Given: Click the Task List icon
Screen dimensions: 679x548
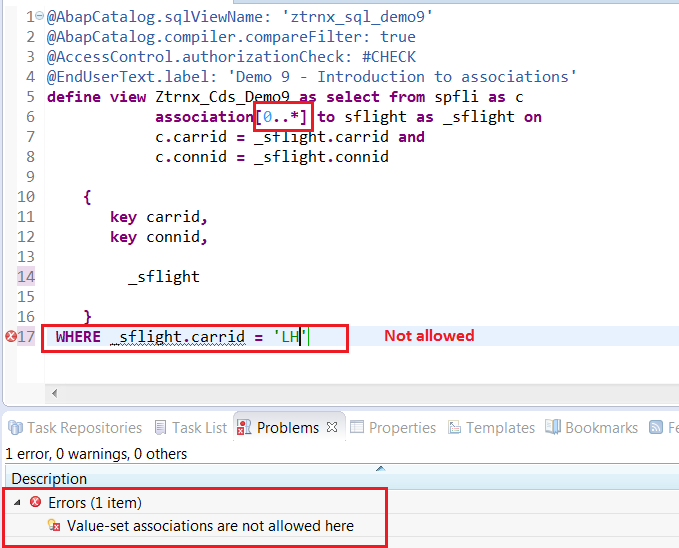Looking at the screenshot, I should click(x=160, y=428).
